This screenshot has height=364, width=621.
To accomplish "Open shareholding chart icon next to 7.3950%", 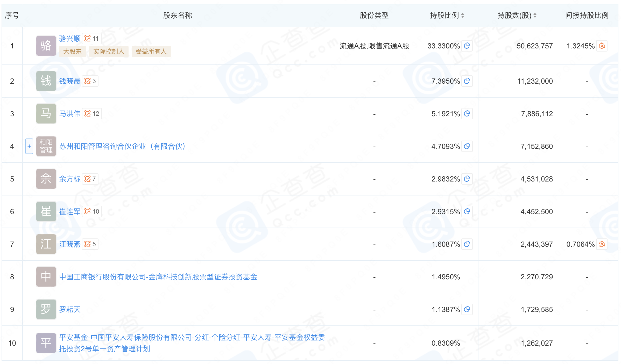I will [x=467, y=81].
